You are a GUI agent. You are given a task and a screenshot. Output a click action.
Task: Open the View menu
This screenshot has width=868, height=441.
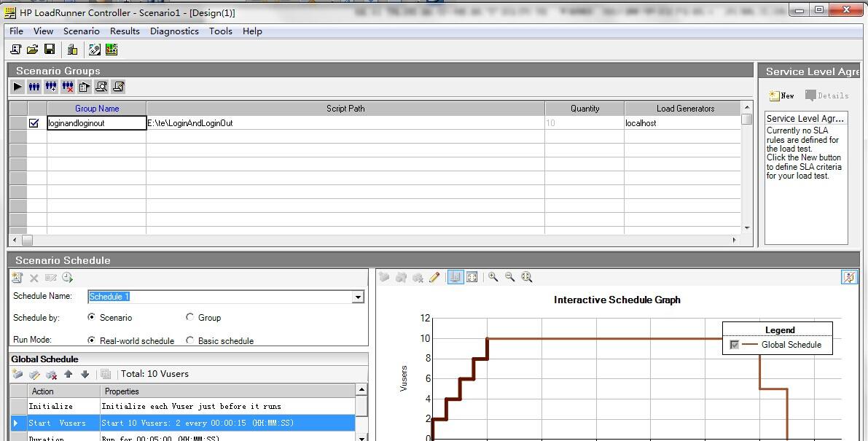click(x=43, y=31)
